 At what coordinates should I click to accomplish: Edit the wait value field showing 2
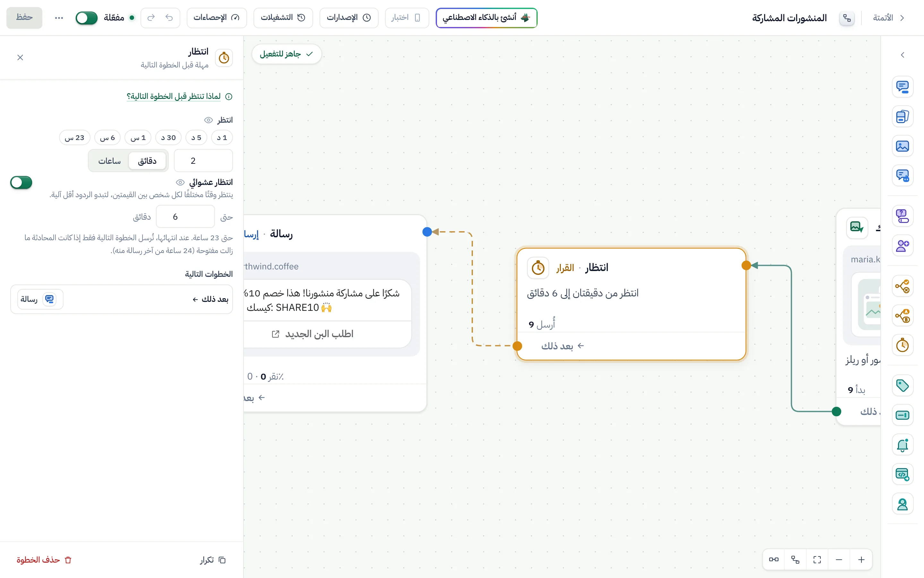[x=203, y=161]
